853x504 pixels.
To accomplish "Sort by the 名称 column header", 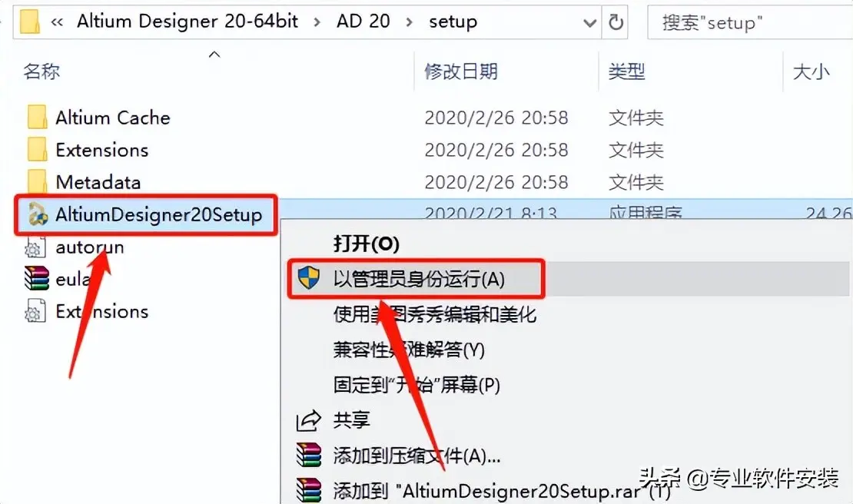I will pos(41,71).
